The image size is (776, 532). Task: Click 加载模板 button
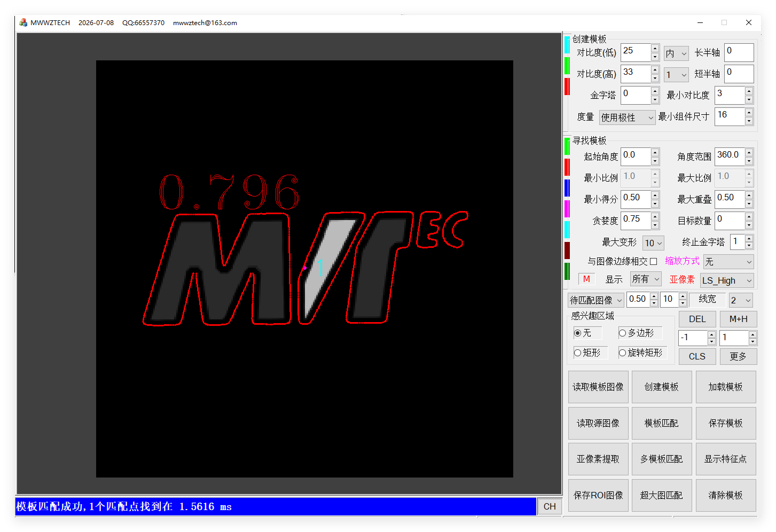coord(726,387)
